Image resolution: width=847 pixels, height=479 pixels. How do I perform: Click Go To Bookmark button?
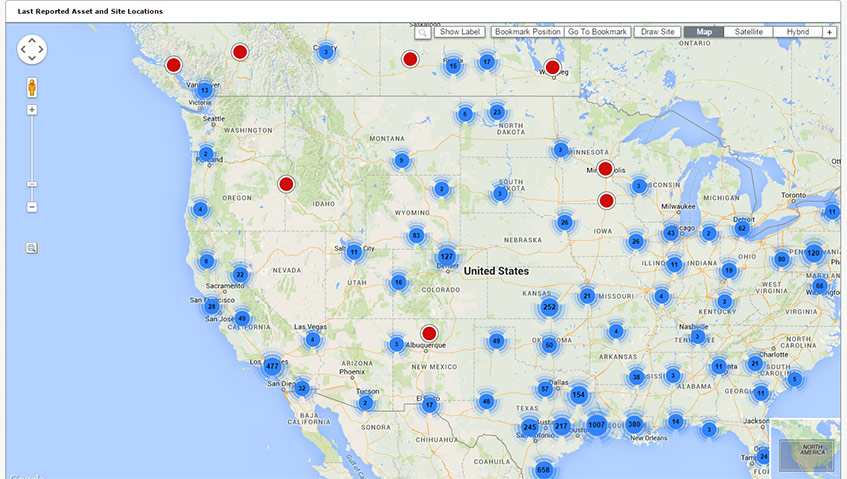click(x=597, y=32)
